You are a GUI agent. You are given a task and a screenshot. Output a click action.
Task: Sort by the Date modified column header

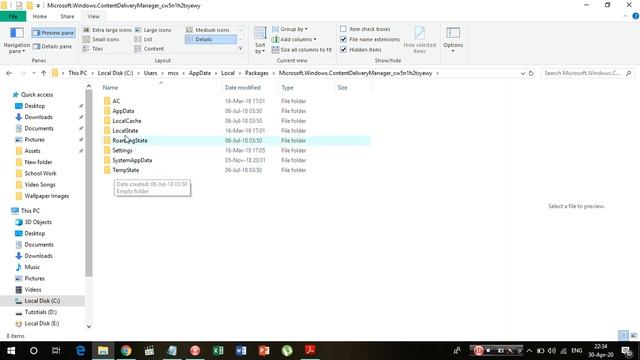242,88
